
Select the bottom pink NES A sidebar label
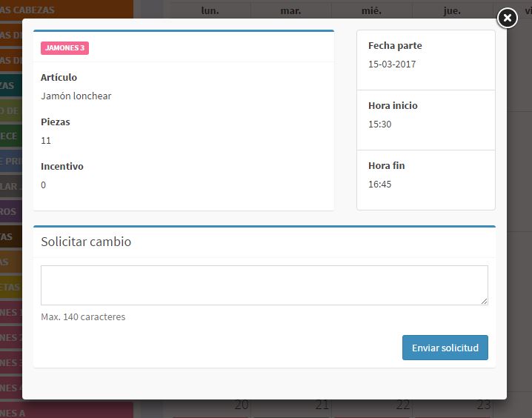[x=12, y=411]
